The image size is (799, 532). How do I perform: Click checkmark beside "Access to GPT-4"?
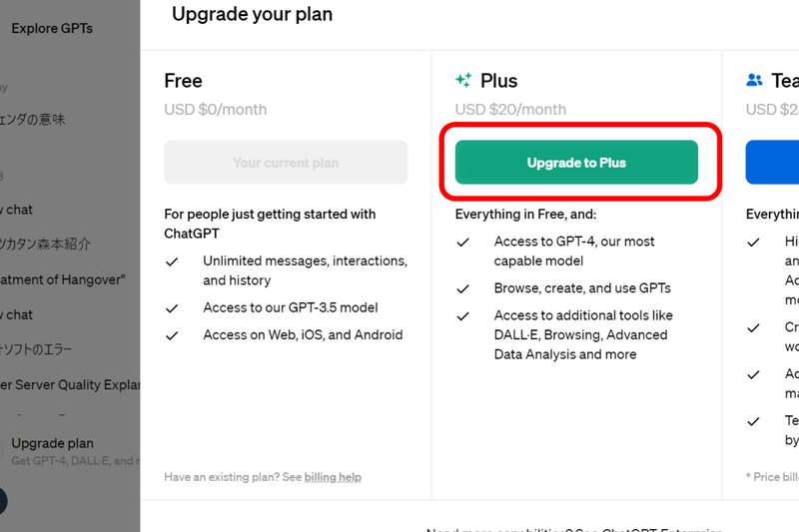click(463, 243)
